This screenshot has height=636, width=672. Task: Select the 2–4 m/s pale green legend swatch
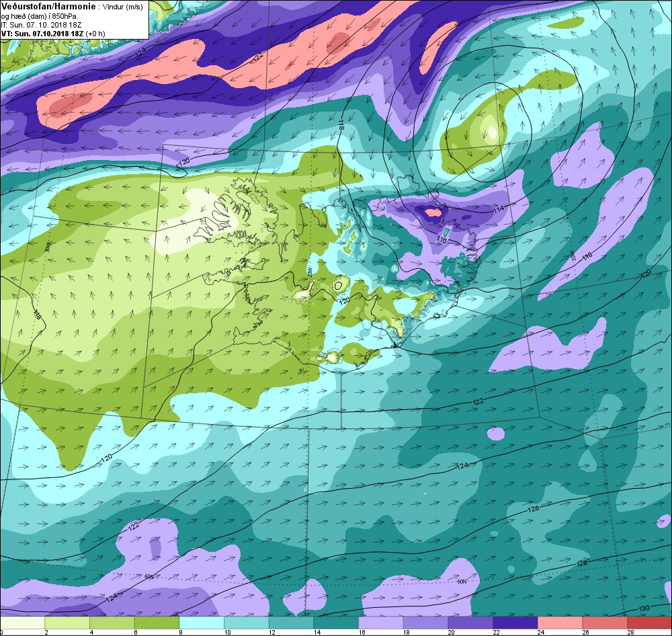pyautogui.click(x=67, y=623)
